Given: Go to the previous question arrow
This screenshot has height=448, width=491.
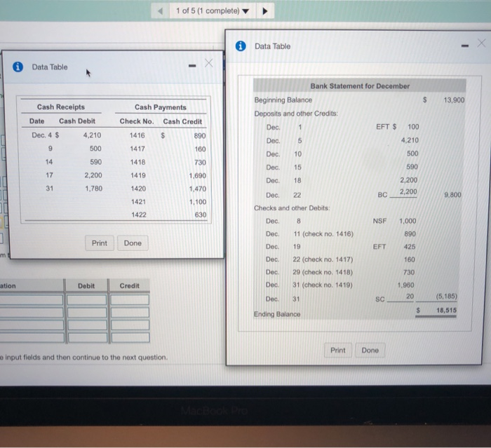Looking at the screenshot, I should [x=161, y=11].
